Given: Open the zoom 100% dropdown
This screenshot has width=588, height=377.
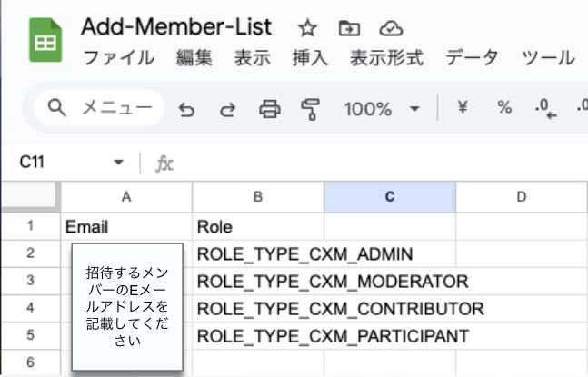Looking at the screenshot, I should tap(382, 109).
